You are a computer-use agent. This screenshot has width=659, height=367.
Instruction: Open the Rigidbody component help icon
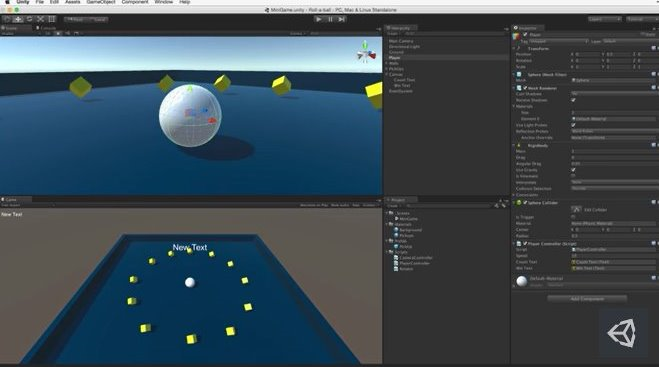[x=654, y=145]
